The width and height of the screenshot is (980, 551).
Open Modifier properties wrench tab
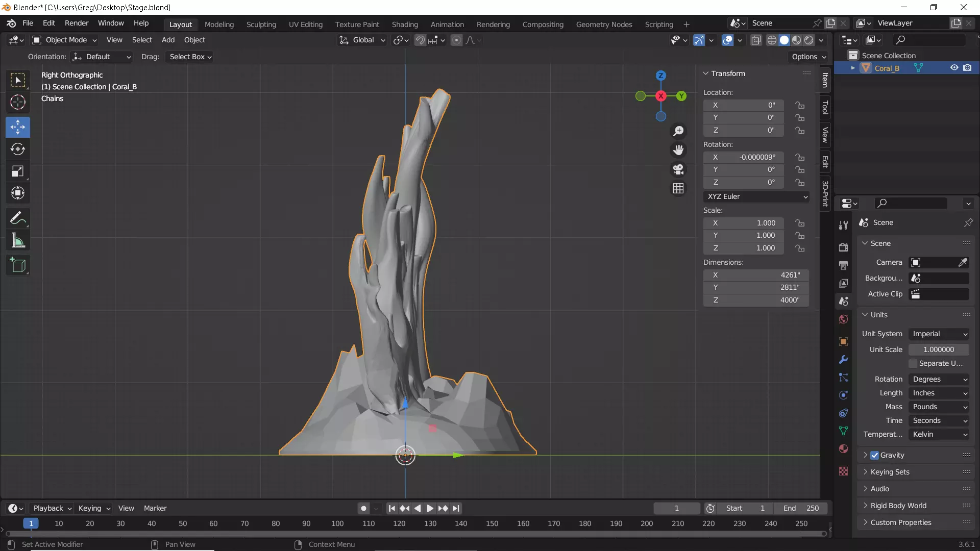point(843,360)
